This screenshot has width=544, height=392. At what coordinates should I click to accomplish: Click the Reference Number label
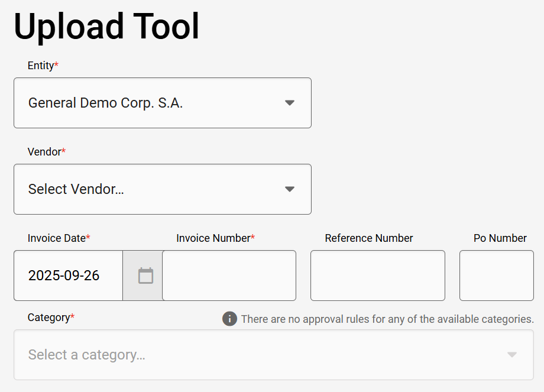pos(369,238)
